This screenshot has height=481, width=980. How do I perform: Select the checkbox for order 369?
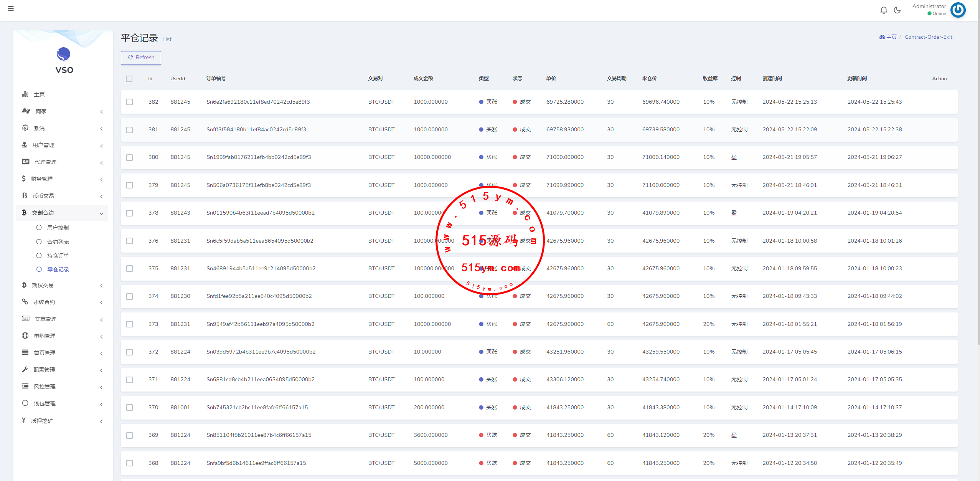point(130,435)
